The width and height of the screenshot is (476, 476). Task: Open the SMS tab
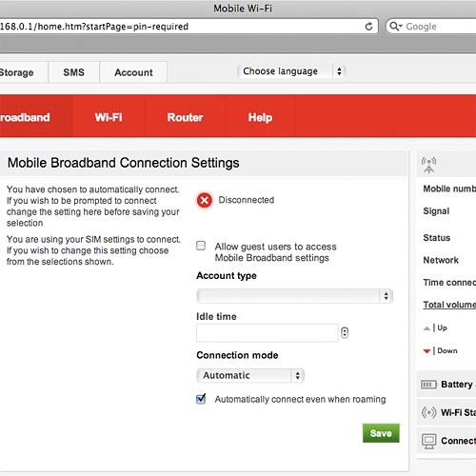(x=73, y=72)
